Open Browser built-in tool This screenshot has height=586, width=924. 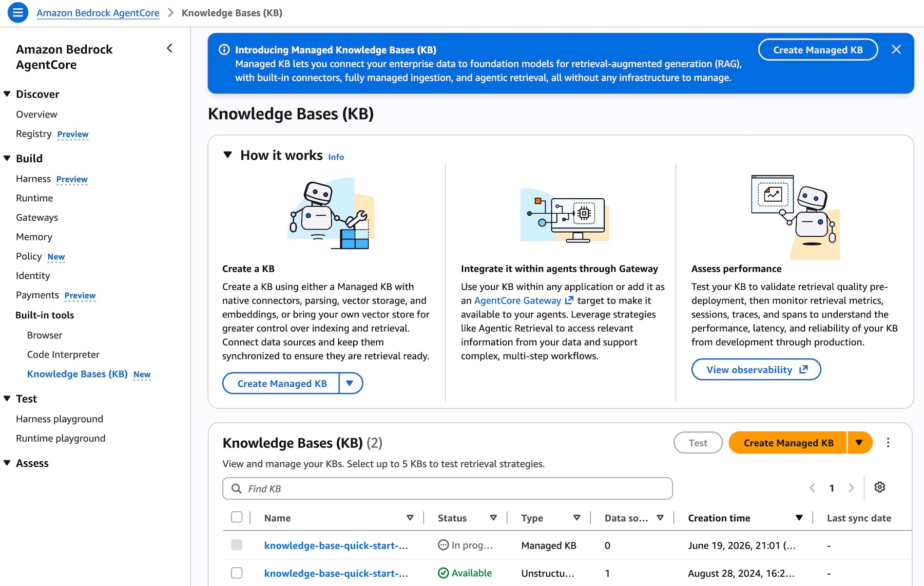(45, 335)
